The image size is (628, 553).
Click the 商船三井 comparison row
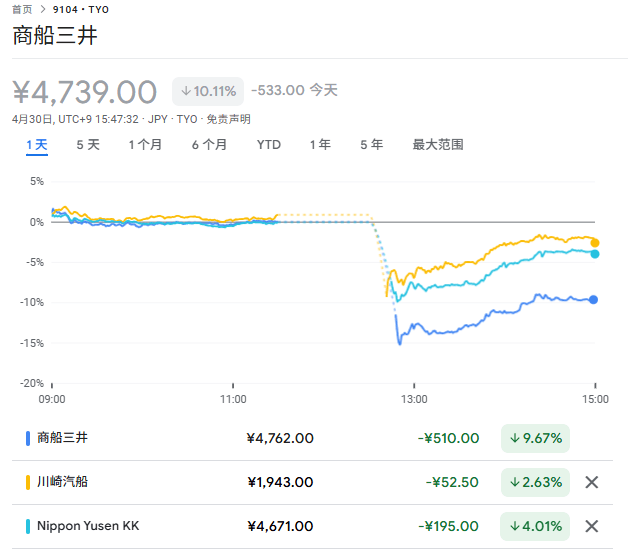[x=300, y=438]
